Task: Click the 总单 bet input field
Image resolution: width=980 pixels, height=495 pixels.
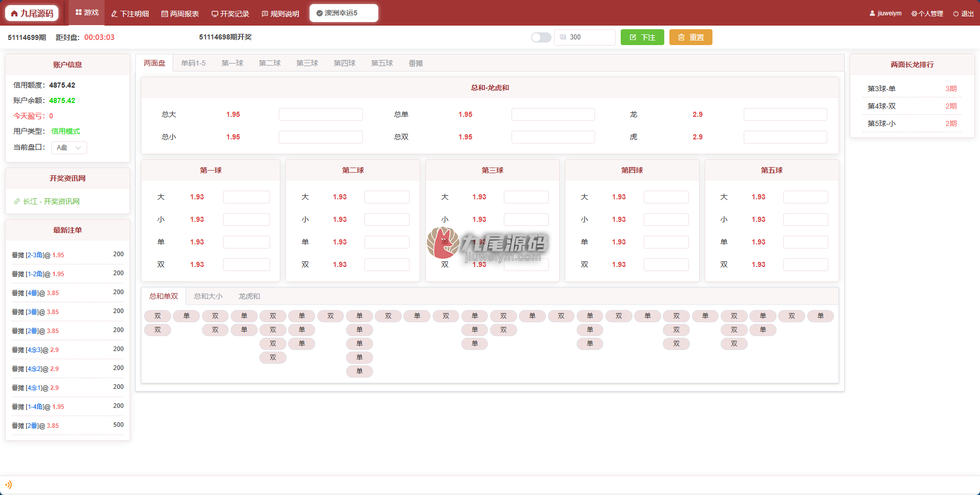Action: 553,114
